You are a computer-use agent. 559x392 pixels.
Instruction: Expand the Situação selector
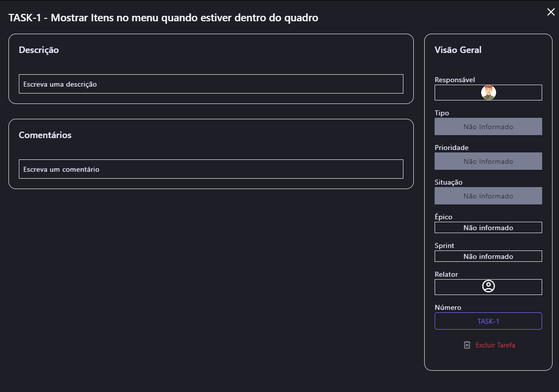[488, 196]
